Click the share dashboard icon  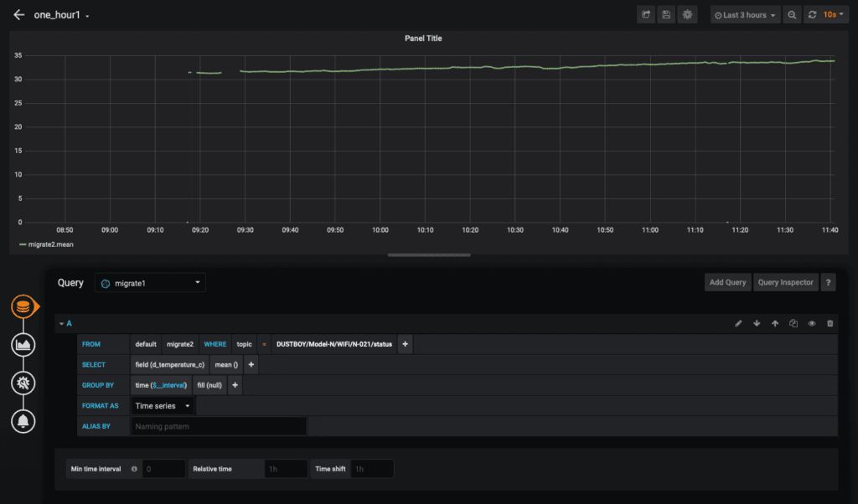[646, 15]
